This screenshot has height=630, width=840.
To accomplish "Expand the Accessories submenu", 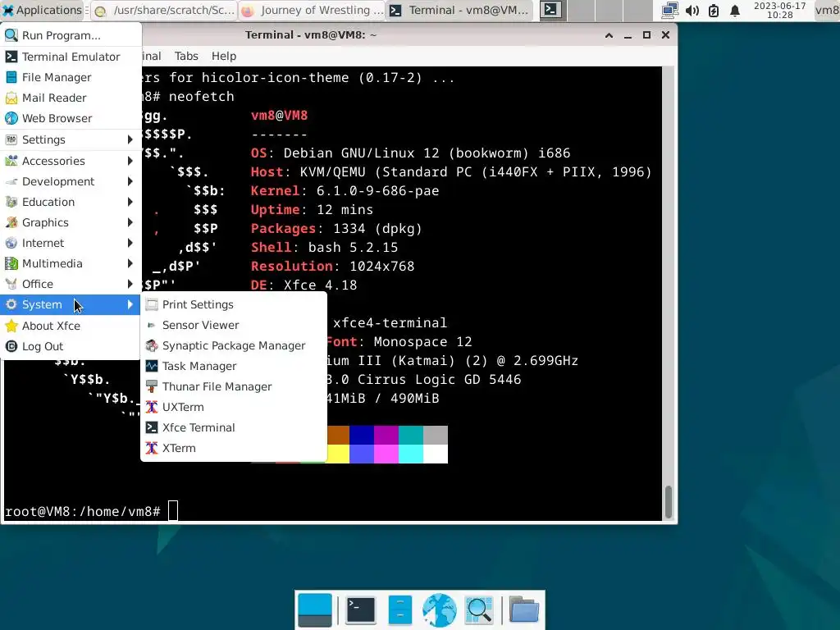I will click(x=71, y=160).
